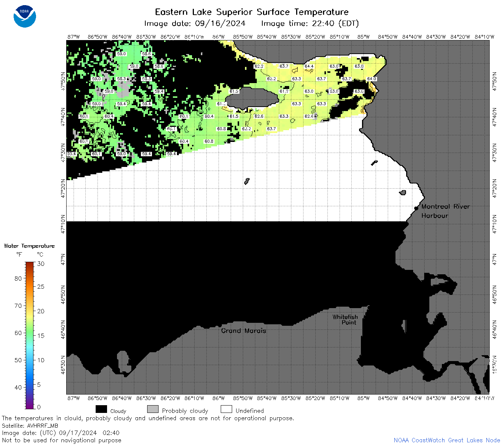Click the 85°W label on the bottom axis
The height and width of the screenshot is (446, 504).
(363, 398)
